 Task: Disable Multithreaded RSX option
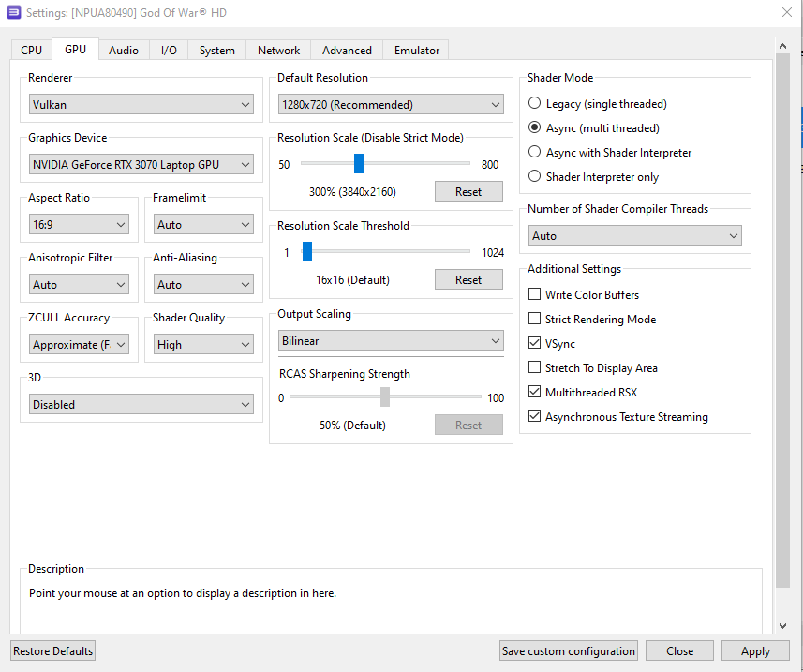535,393
